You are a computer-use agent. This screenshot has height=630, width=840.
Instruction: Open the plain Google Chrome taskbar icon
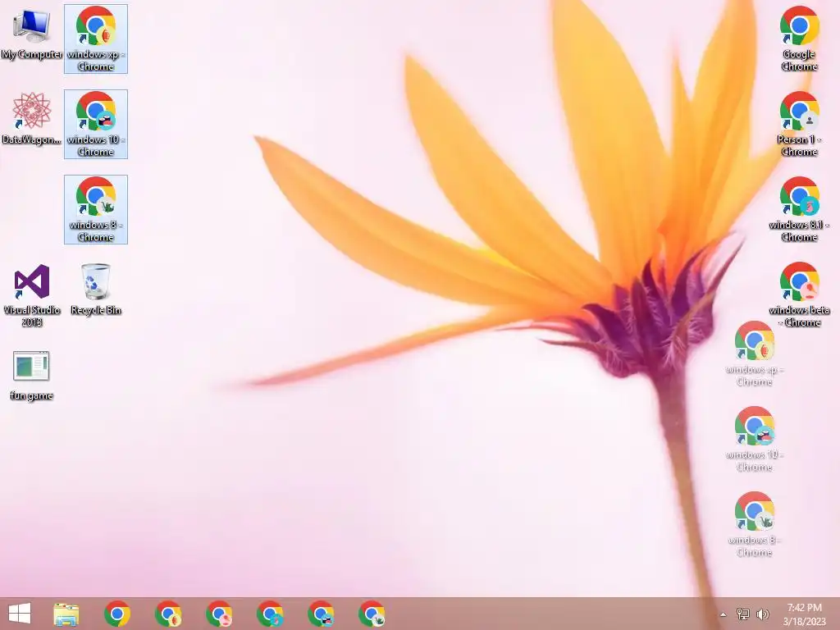point(117,614)
